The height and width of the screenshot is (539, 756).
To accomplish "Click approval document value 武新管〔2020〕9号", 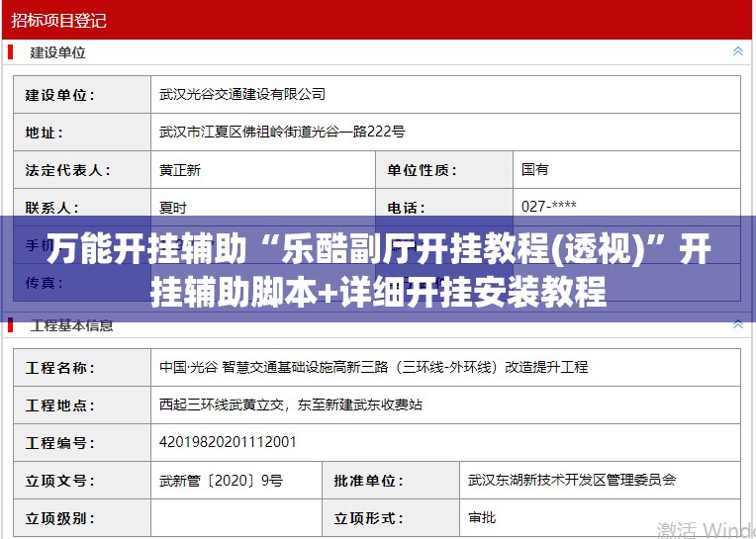I will tap(222, 481).
